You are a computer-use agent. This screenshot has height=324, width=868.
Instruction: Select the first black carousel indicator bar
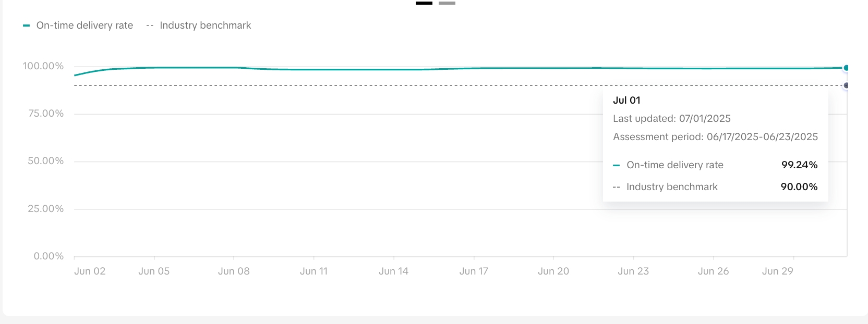(424, 3)
